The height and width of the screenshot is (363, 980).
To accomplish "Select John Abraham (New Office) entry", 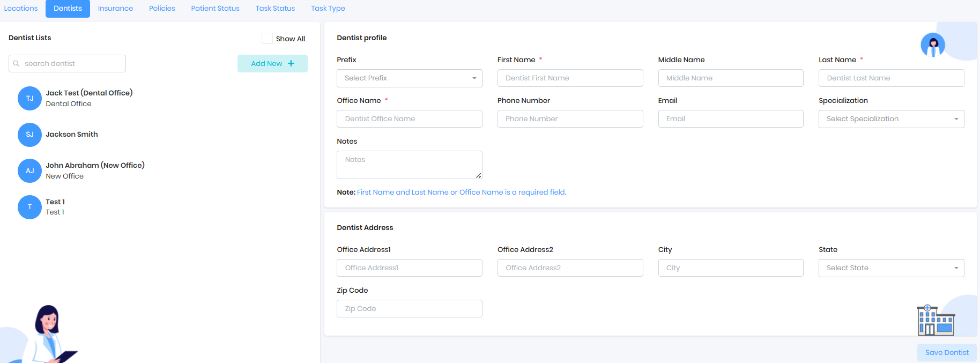I will tap(95, 165).
